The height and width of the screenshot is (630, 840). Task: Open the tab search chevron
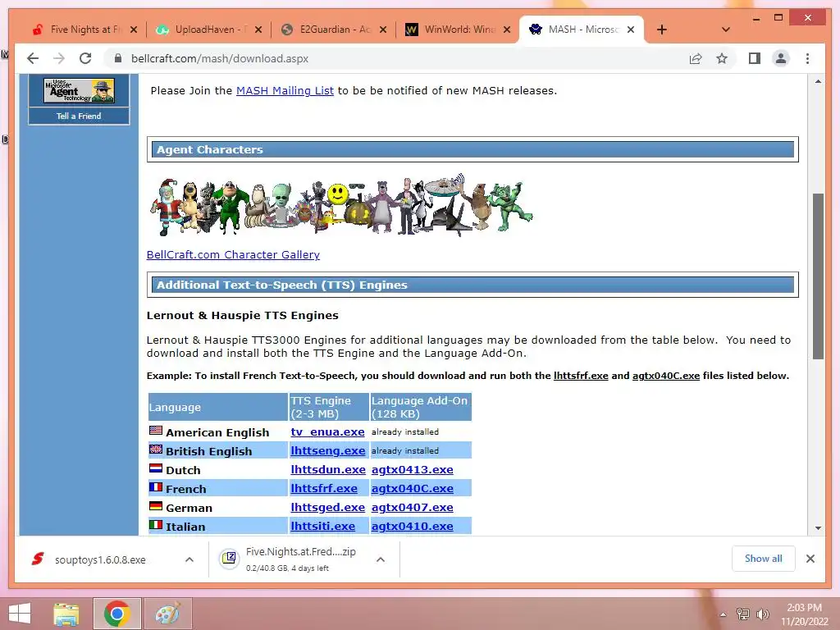coord(726,30)
